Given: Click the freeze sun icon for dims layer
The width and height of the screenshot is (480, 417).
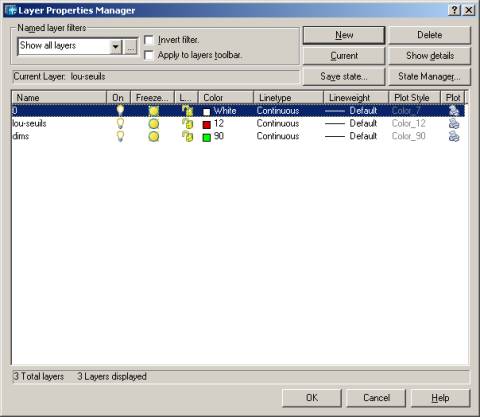Looking at the screenshot, I should (x=153, y=136).
